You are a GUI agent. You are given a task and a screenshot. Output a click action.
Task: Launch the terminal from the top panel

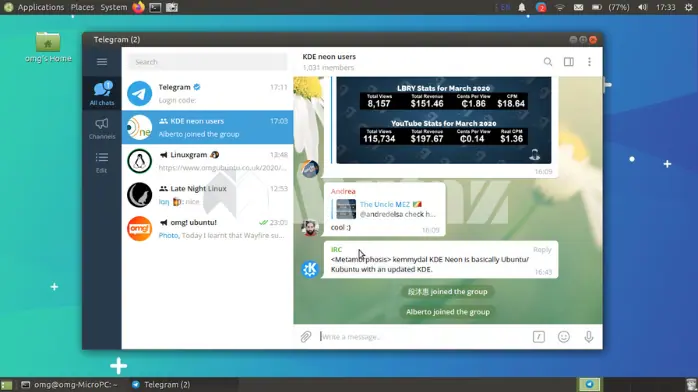(x=155, y=7)
